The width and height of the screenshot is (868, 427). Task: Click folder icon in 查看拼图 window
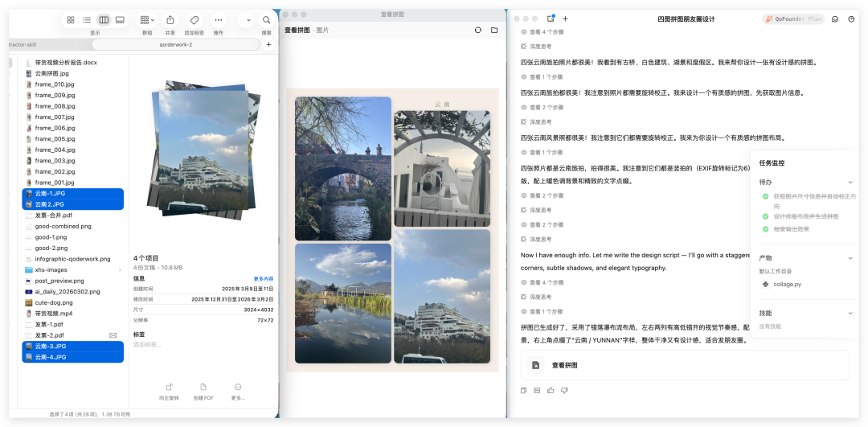(x=494, y=30)
